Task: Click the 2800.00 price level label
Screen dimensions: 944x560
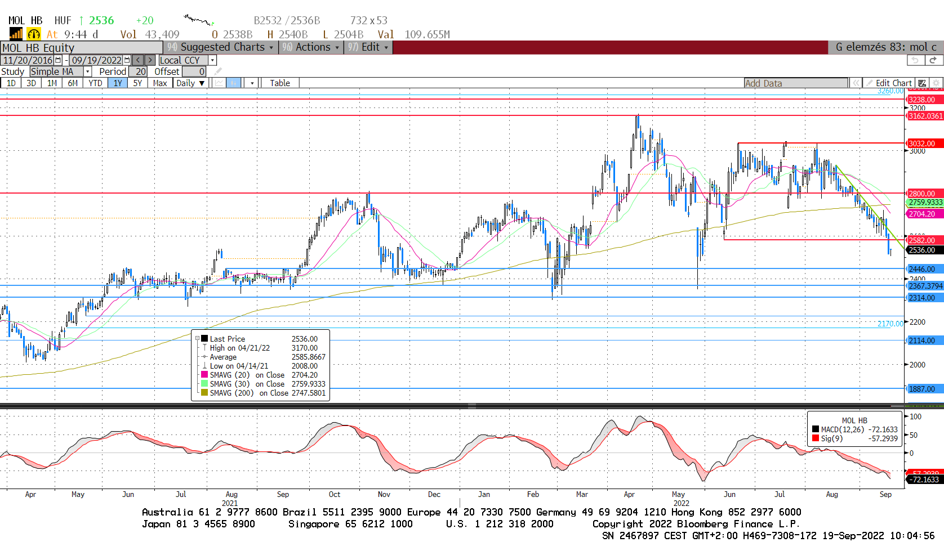Action: pyautogui.click(x=925, y=194)
